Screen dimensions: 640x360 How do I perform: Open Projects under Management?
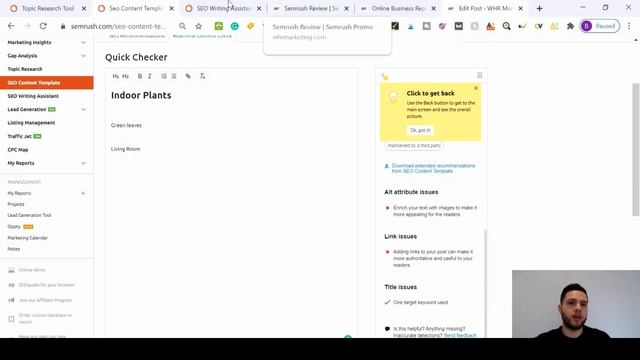(x=16, y=204)
